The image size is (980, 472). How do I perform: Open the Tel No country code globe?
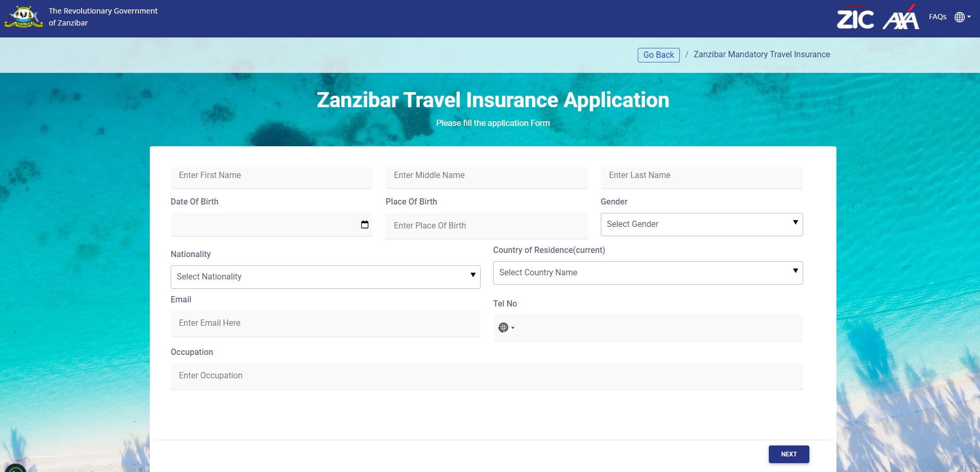point(506,327)
